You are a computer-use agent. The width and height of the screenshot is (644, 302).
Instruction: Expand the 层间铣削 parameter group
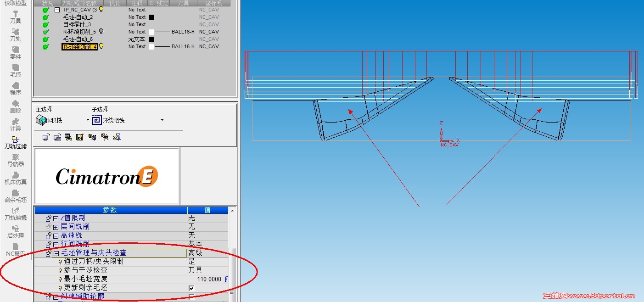click(56, 227)
